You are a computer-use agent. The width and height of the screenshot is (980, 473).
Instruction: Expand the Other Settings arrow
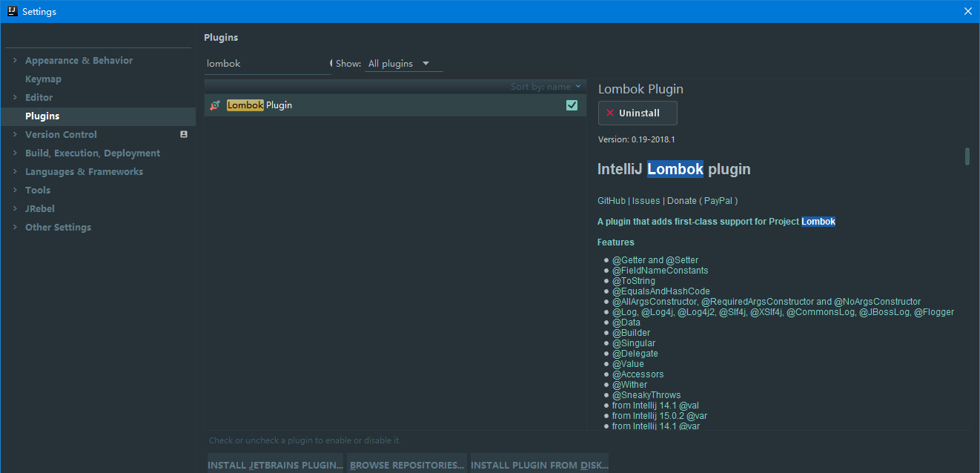[x=15, y=227]
